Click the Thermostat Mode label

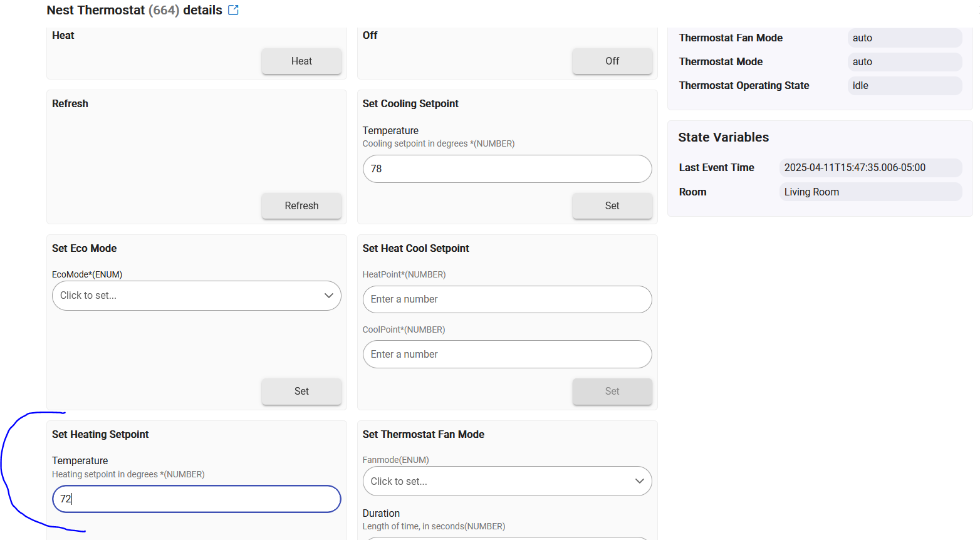coord(721,61)
